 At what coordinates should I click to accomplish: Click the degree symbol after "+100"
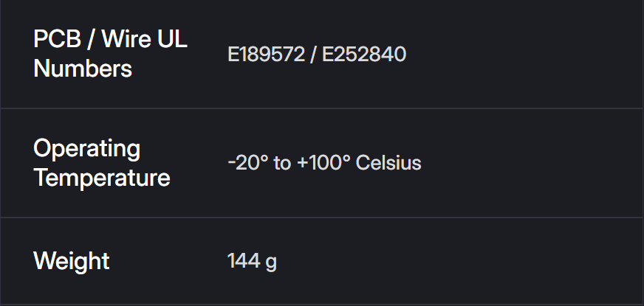[345, 158]
